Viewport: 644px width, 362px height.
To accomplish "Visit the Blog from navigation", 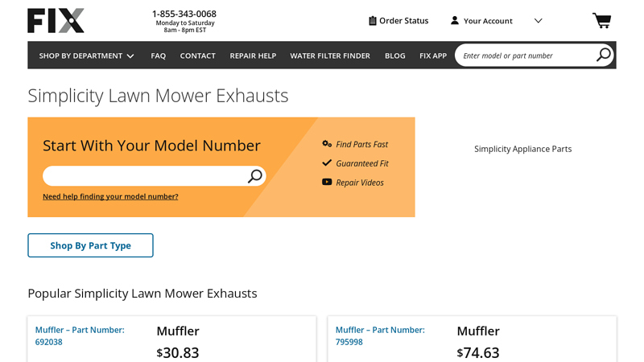I will [x=395, y=56].
